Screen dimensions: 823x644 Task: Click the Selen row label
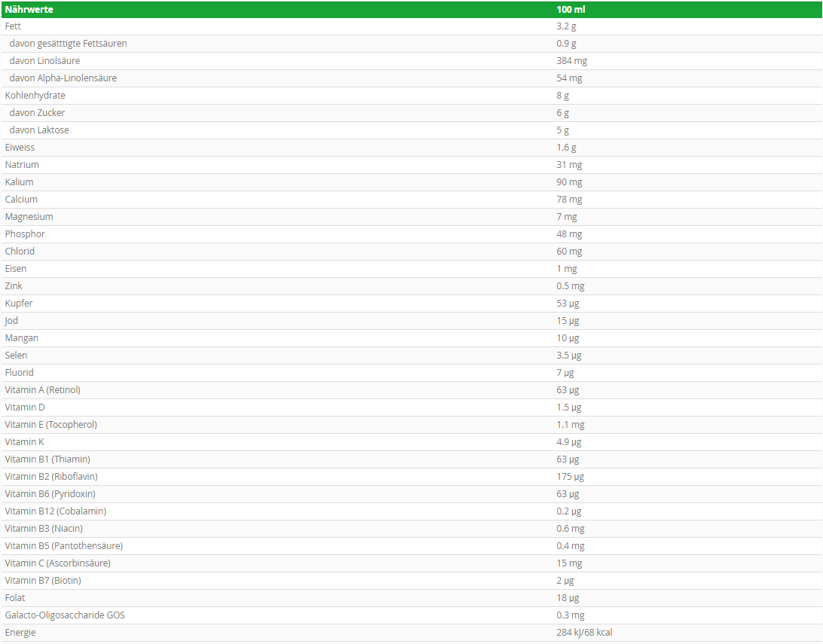pos(17,355)
